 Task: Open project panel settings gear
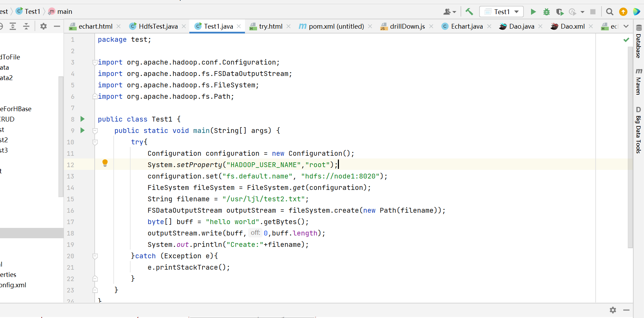(44, 26)
